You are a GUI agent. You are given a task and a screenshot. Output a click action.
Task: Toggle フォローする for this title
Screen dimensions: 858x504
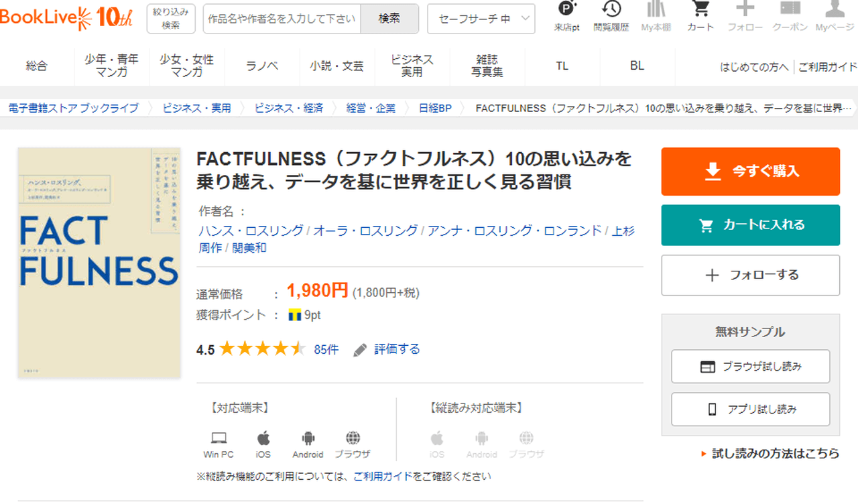(750, 275)
